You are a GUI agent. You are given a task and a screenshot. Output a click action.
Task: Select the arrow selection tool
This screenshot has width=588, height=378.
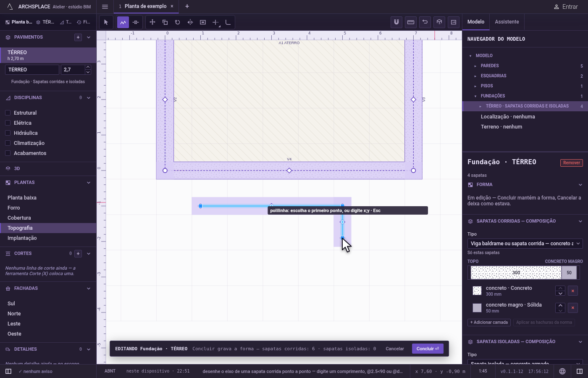pyautogui.click(x=106, y=22)
